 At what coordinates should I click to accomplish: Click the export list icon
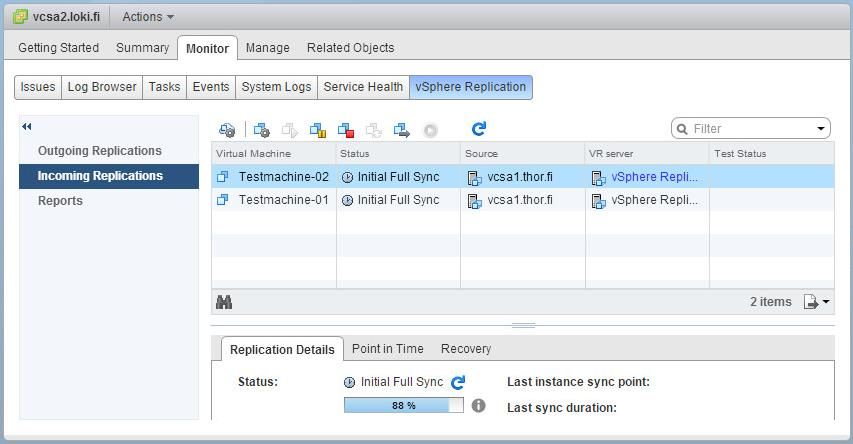[x=811, y=301]
